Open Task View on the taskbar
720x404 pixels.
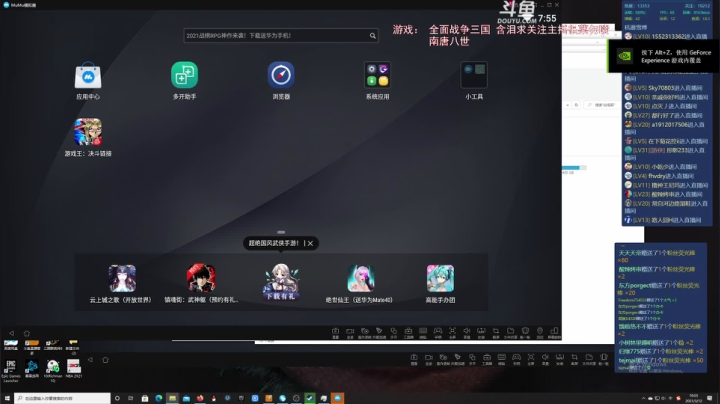click(131, 398)
